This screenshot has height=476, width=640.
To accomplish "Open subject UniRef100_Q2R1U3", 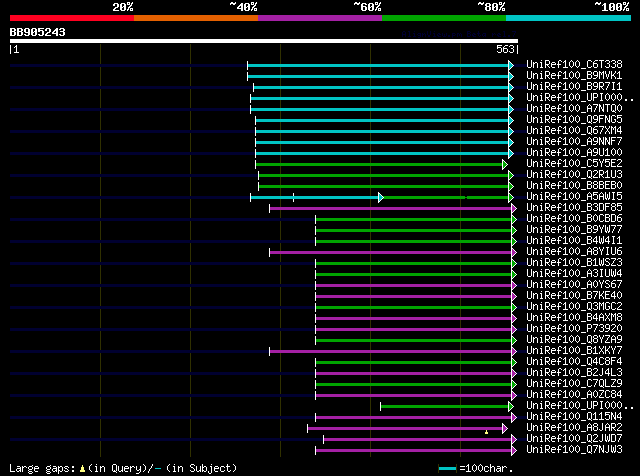I will point(574,174).
